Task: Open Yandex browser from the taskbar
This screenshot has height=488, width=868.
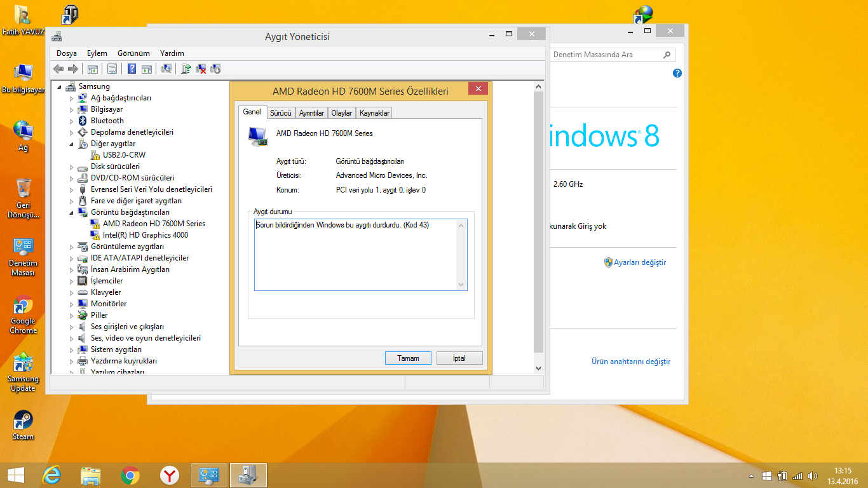Action: (x=170, y=475)
